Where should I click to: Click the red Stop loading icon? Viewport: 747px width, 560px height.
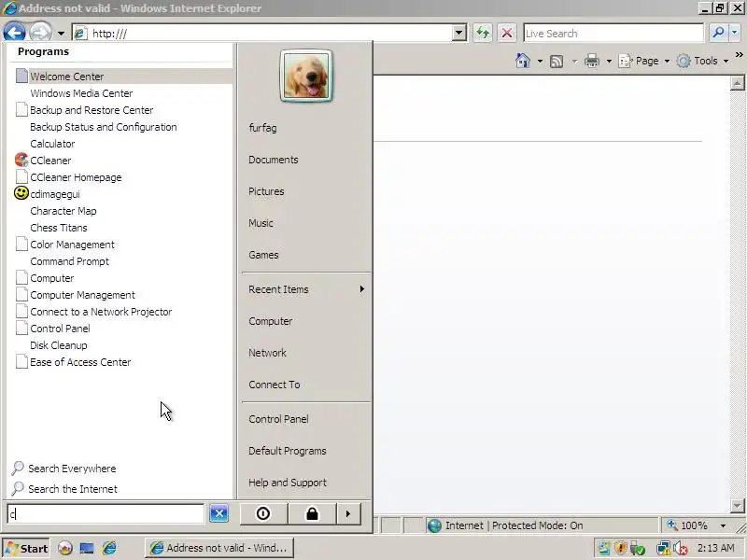tap(507, 33)
